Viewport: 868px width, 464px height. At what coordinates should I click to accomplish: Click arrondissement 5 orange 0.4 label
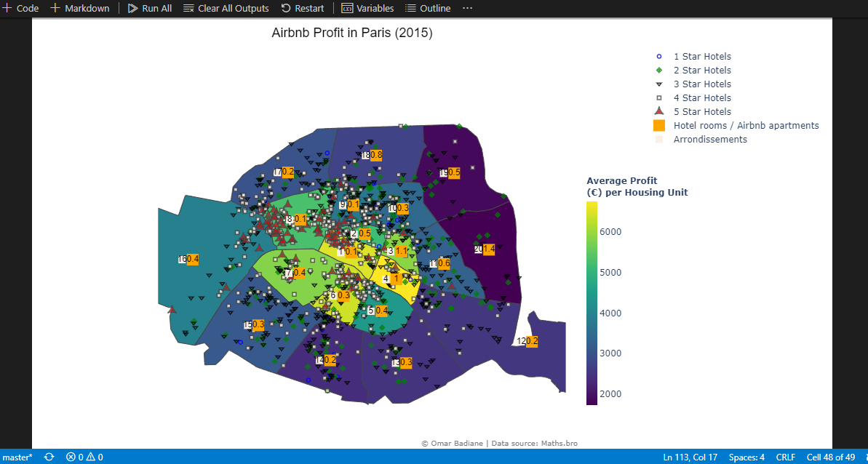click(x=381, y=311)
